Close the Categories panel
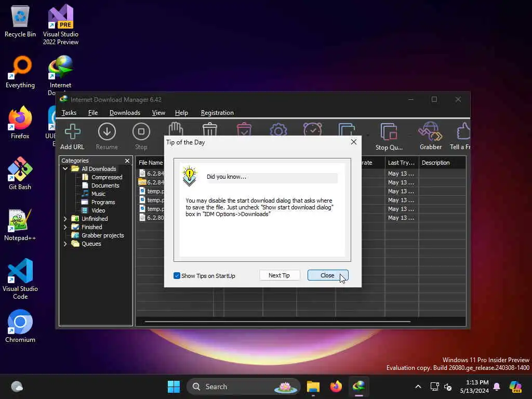The width and height of the screenshot is (532, 399). 127,161
